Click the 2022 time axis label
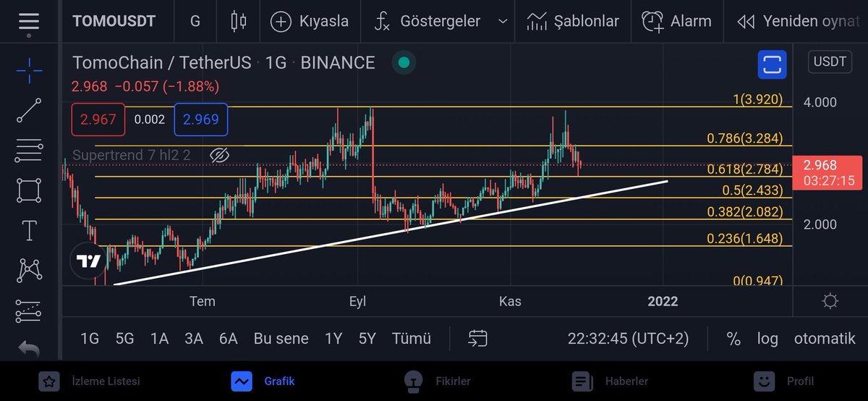Image resolution: width=868 pixels, height=401 pixels. coord(663,301)
